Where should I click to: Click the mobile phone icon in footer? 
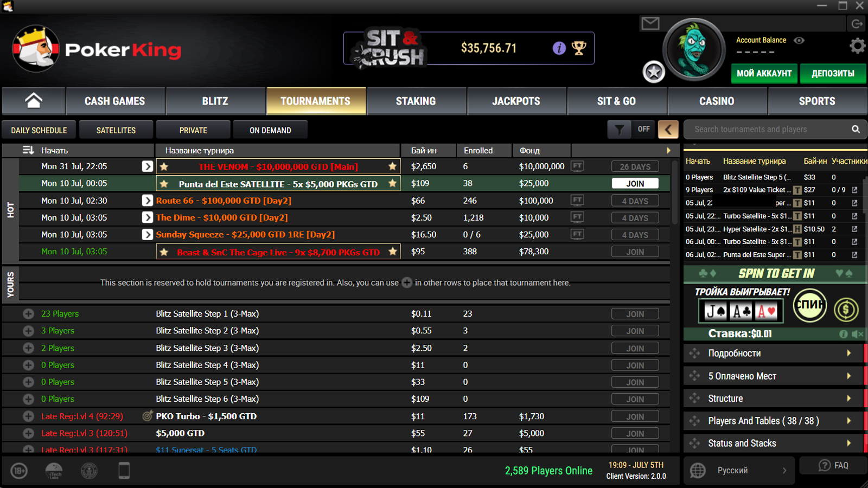(124, 470)
